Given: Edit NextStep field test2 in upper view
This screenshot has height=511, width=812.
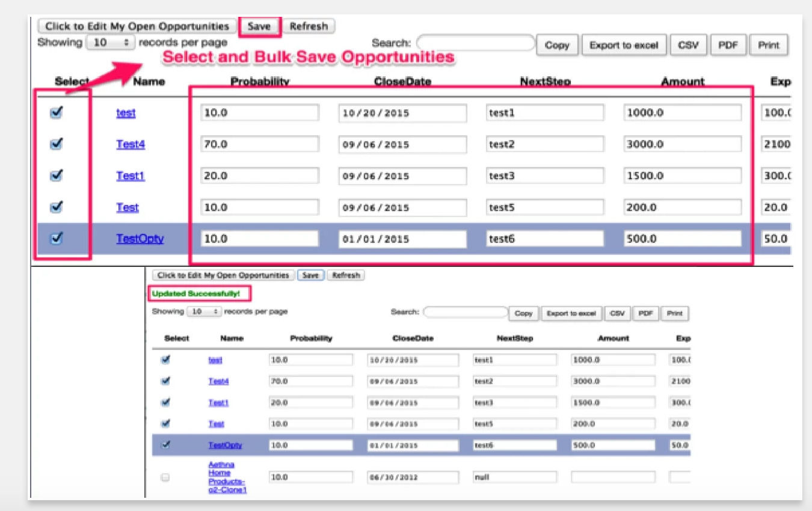Looking at the screenshot, I should tap(545, 144).
